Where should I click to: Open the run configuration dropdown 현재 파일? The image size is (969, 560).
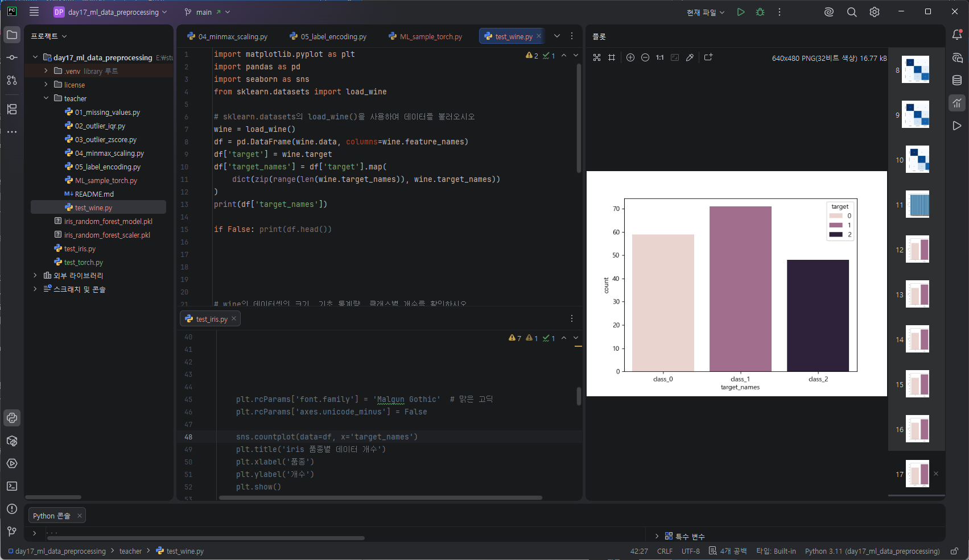[x=706, y=12]
